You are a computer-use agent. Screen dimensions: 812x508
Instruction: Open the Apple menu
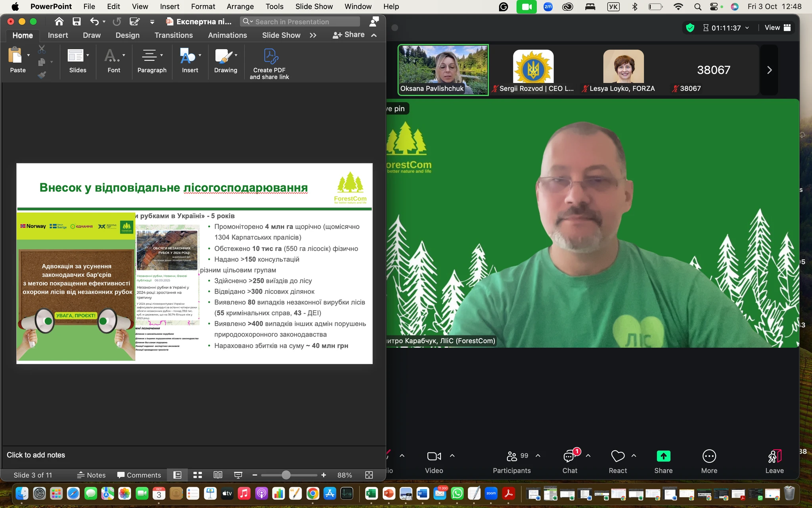click(x=15, y=6)
